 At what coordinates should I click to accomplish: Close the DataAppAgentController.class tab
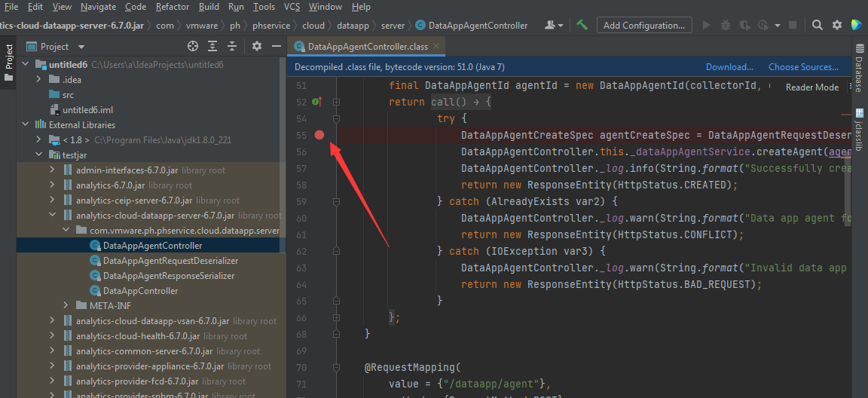tap(438, 47)
